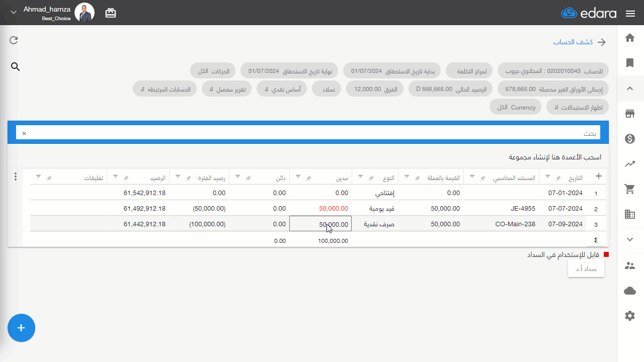Add a column with the plus icon
644x362 pixels.
(x=599, y=176)
